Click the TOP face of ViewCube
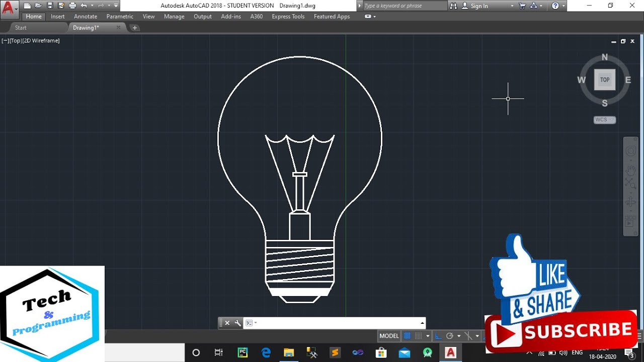Viewport: 644px width, 362px height. [605, 79]
